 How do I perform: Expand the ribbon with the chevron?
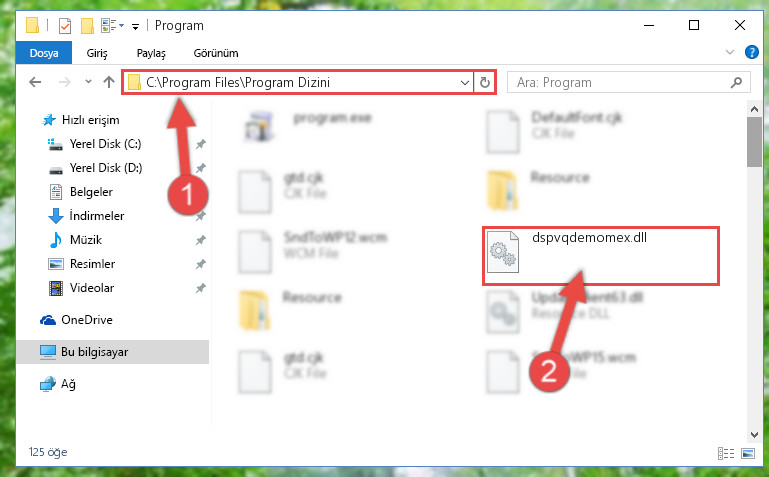pyautogui.click(x=730, y=52)
